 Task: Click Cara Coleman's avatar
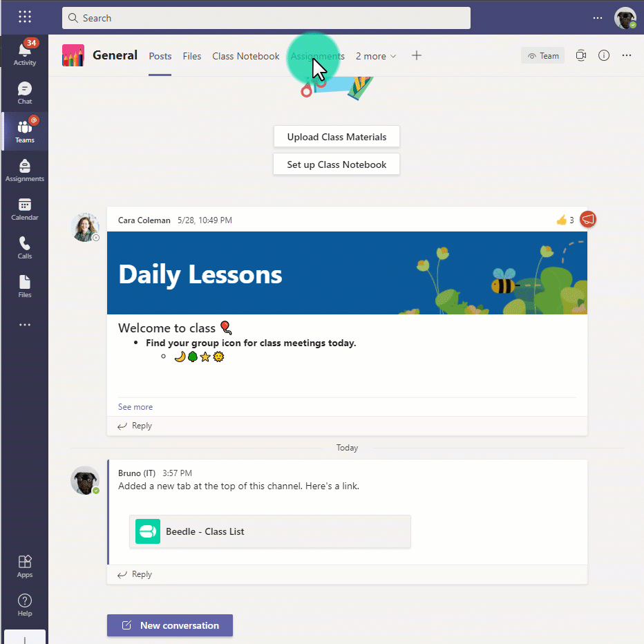click(x=85, y=227)
